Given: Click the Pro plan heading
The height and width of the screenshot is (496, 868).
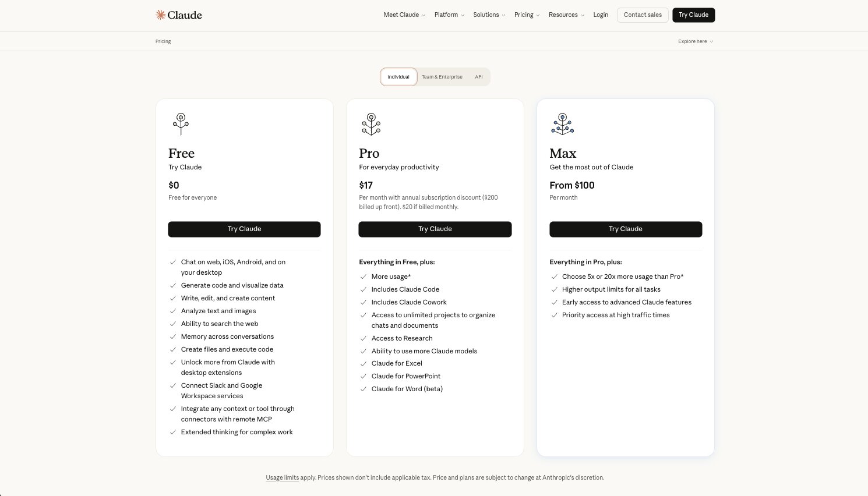Looking at the screenshot, I should pyautogui.click(x=369, y=153).
